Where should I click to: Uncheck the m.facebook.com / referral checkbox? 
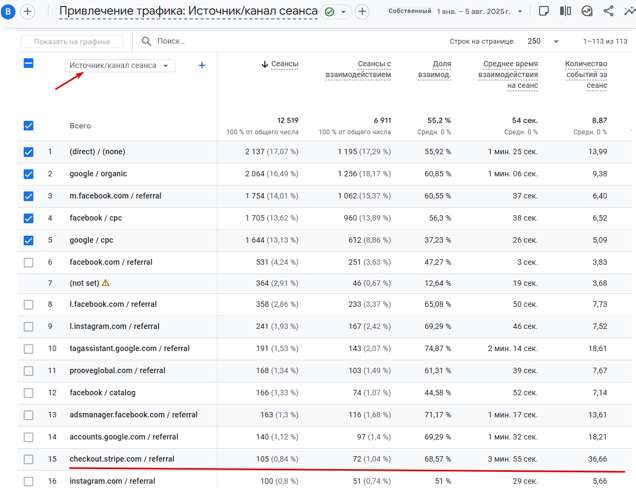point(28,196)
